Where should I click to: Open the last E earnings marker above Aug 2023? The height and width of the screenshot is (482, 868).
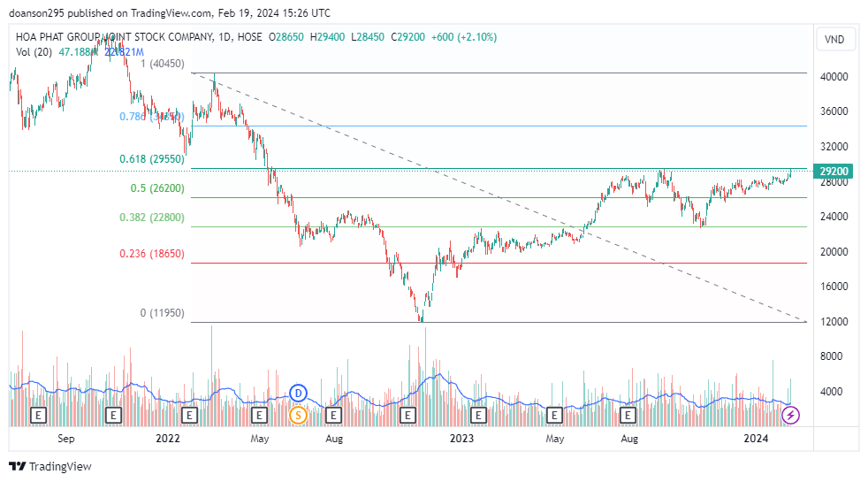pos(628,415)
